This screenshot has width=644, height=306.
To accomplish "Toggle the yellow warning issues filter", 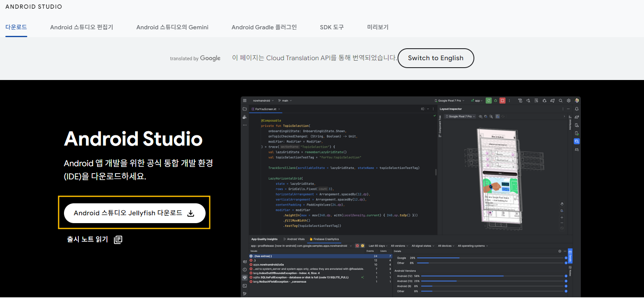I will [x=362, y=246].
